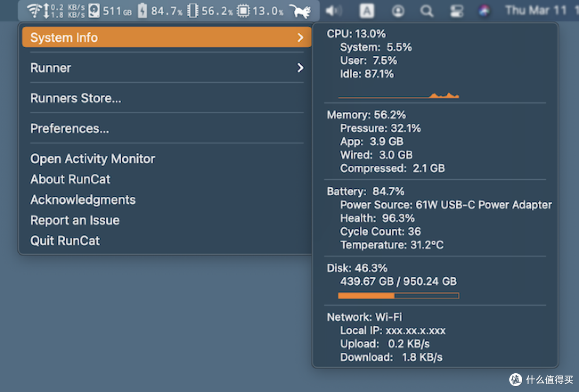Click the battery charging icon in menu bar
Viewport: 579px width, 392px height.
pyautogui.click(x=142, y=11)
